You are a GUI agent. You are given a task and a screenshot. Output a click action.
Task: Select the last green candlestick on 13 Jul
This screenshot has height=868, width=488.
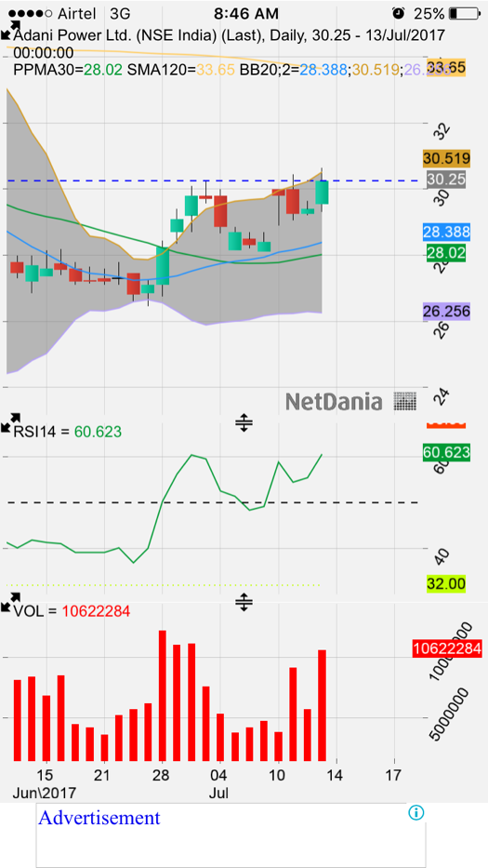[x=322, y=192]
